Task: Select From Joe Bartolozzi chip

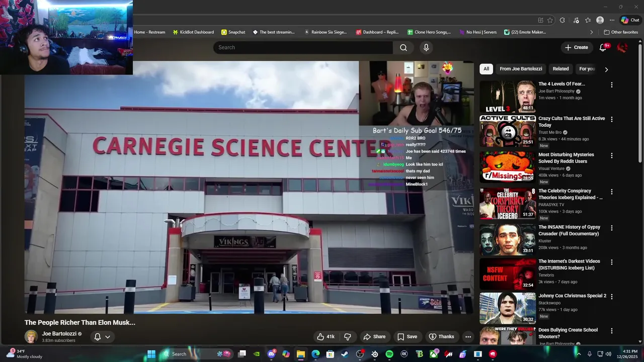Action: pos(521,69)
